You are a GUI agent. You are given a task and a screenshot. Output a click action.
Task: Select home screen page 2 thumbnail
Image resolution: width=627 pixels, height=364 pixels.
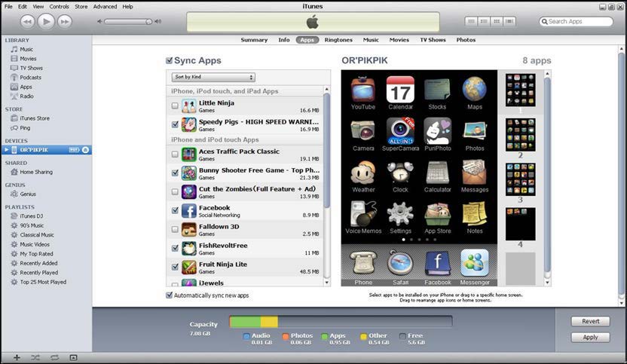pos(520,134)
